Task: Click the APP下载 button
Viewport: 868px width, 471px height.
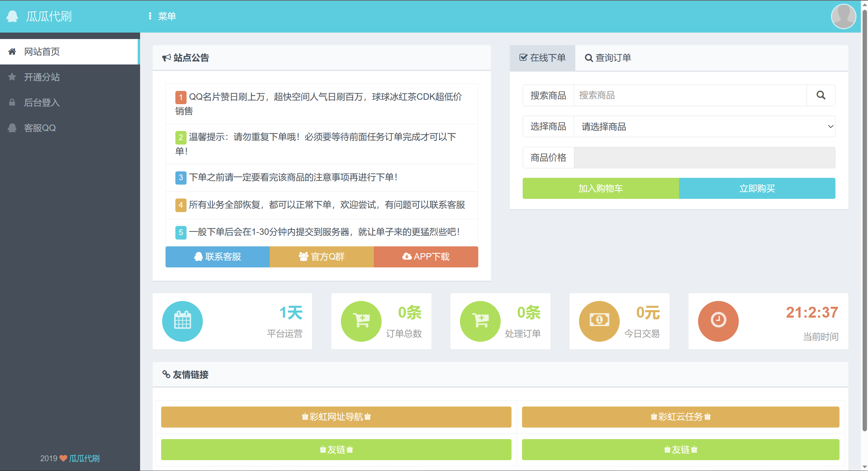Action: 426,257
